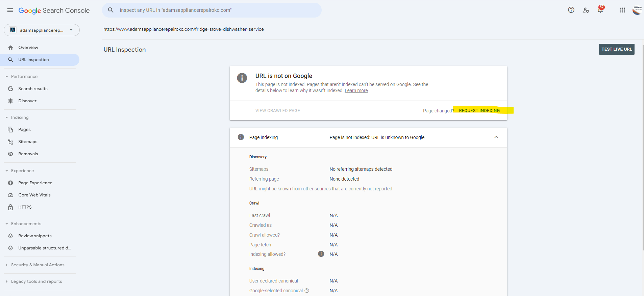Go to the Overview page
The width and height of the screenshot is (644, 296).
28,48
